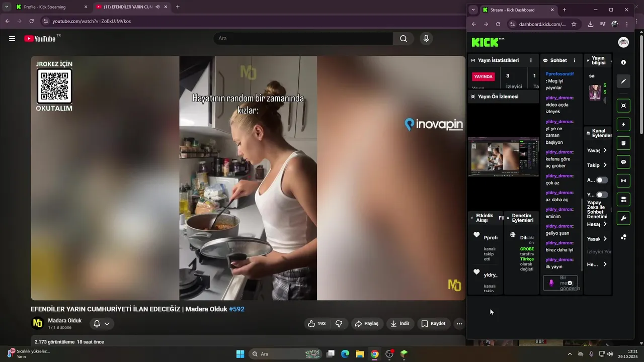This screenshot has width=644, height=362.
Task: Select the Stream - Kick Dashboard tab
Action: (x=518, y=10)
